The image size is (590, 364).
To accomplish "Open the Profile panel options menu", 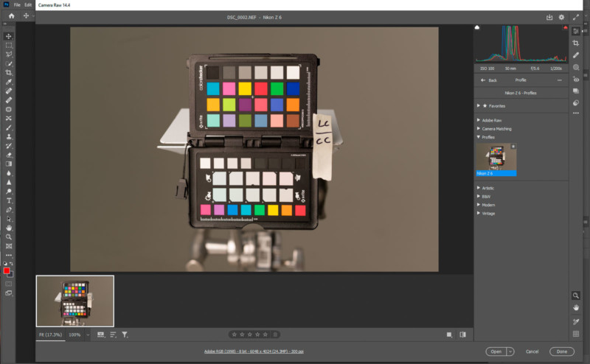I will [560, 80].
